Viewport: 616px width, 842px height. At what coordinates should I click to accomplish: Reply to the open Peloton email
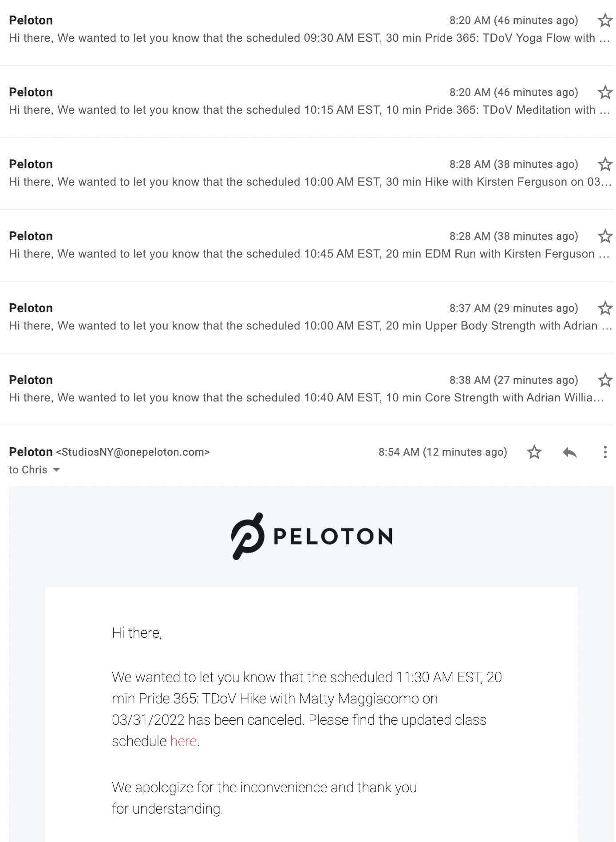click(570, 453)
